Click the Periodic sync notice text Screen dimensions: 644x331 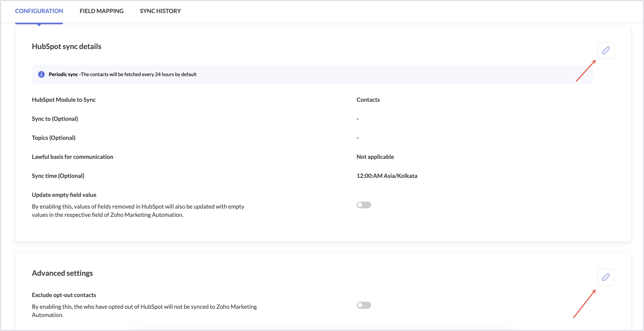(122, 74)
